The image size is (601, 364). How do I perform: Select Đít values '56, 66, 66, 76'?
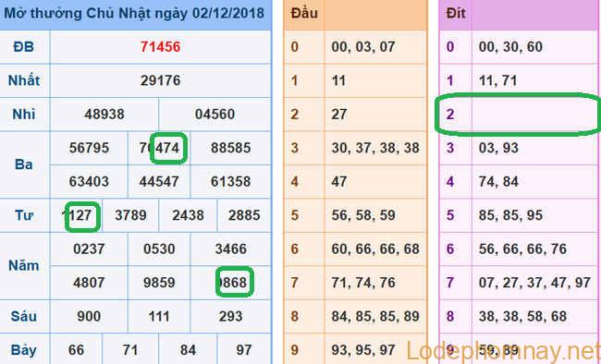coord(522,249)
